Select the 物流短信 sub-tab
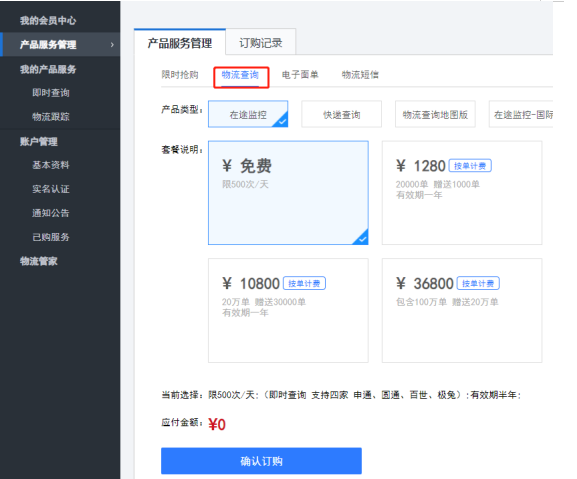 360,75
